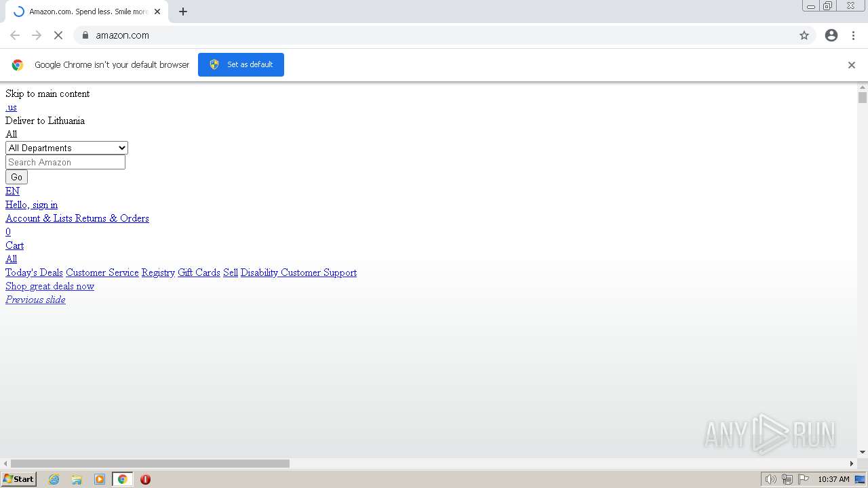Open Gift Cards page
This screenshot has height=488, width=868.
point(199,272)
